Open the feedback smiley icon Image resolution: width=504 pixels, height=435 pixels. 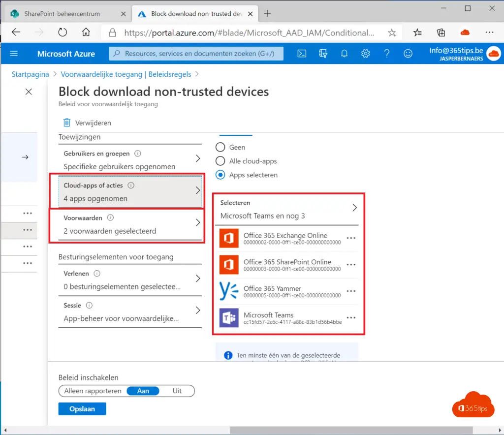408,54
